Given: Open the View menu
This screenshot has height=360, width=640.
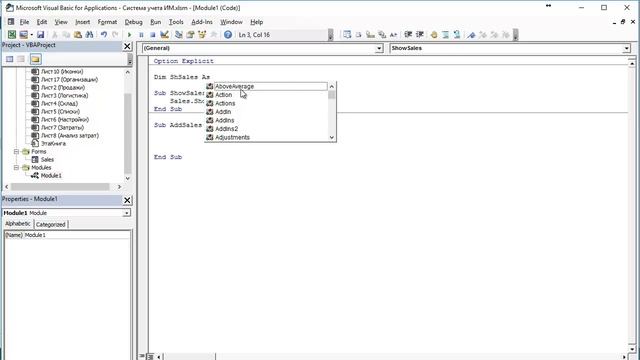Looking at the screenshot, I should coord(61,22).
